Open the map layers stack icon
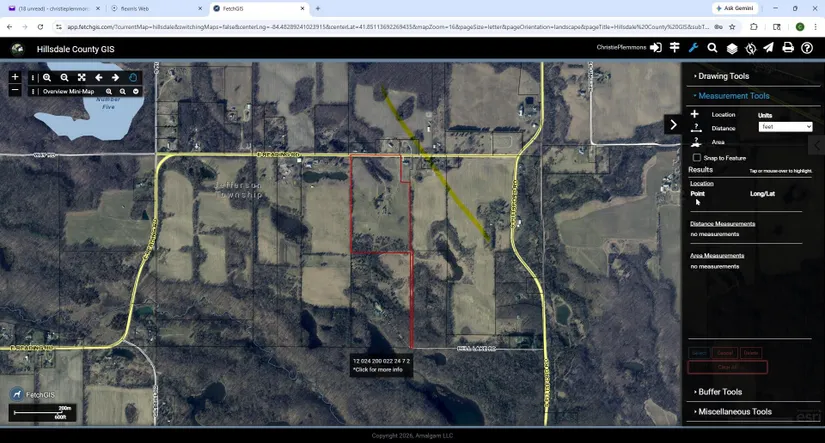 click(x=731, y=48)
